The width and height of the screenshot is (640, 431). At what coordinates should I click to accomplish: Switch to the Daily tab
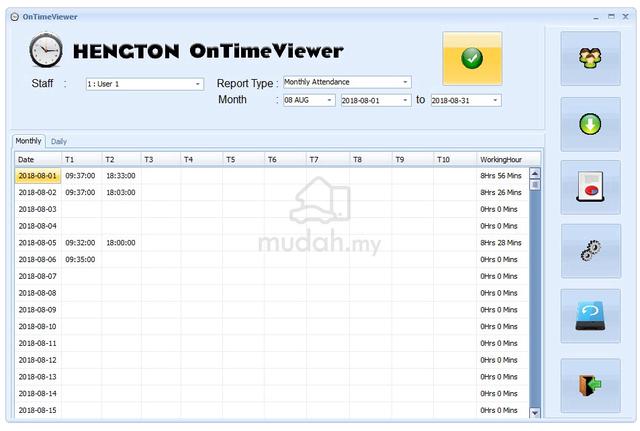(x=59, y=141)
